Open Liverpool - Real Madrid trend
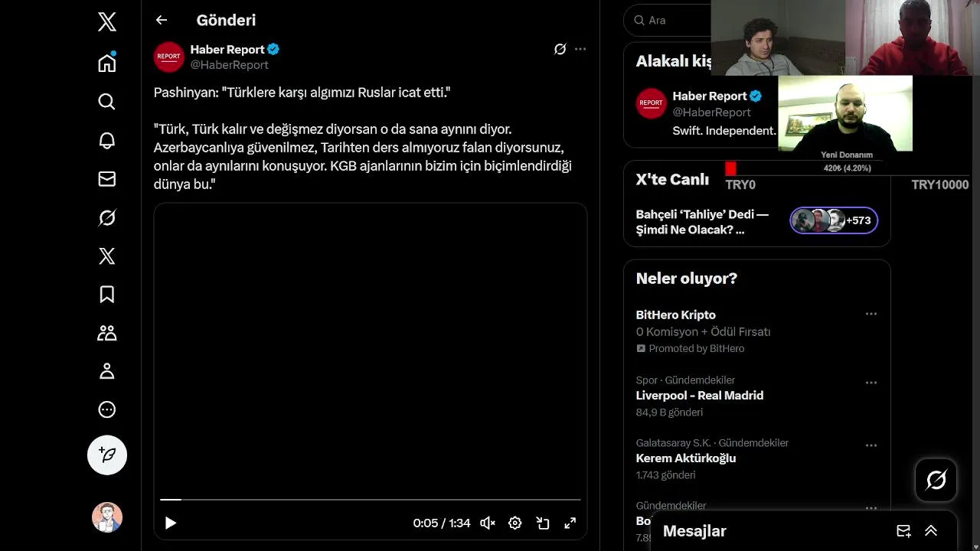 click(699, 396)
